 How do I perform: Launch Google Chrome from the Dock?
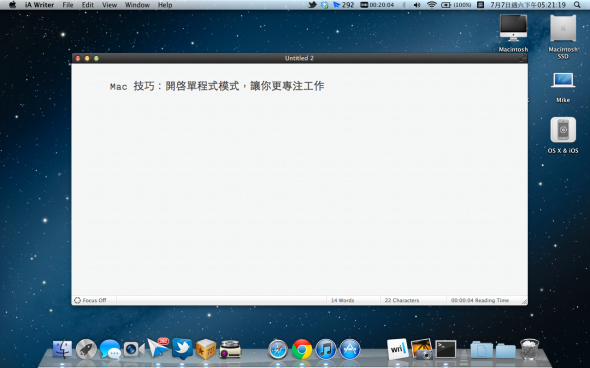pyautogui.click(x=302, y=349)
